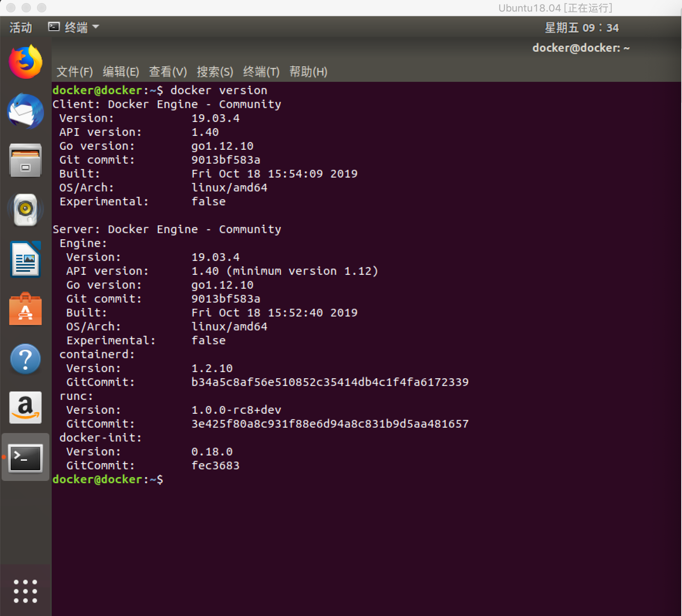Click runc version '1.0.0-rc8+dev'
682x616 pixels.
pyautogui.click(x=236, y=410)
